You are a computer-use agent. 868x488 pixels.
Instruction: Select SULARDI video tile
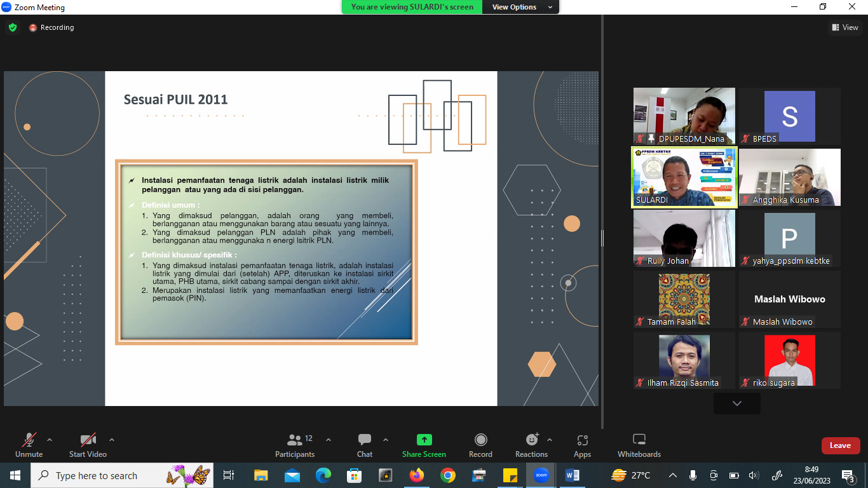(684, 177)
